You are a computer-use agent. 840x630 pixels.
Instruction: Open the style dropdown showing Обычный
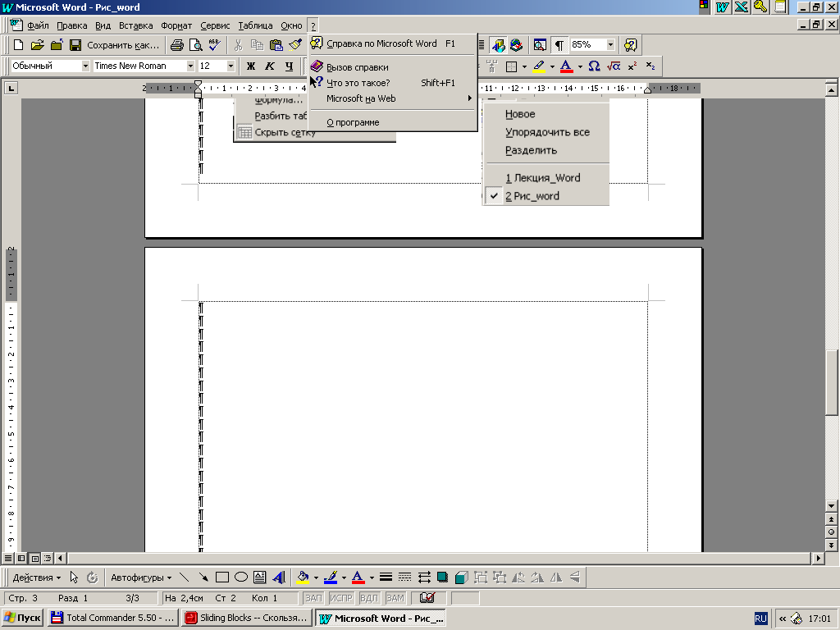(85, 66)
